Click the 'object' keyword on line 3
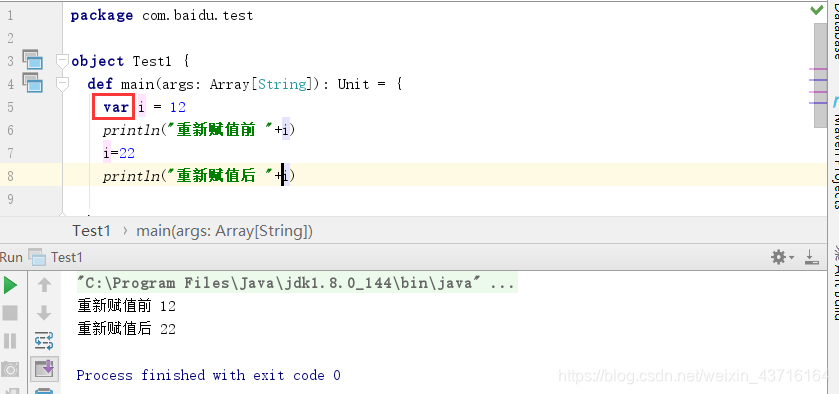Image resolution: width=839 pixels, height=394 pixels. (x=97, y=61)
